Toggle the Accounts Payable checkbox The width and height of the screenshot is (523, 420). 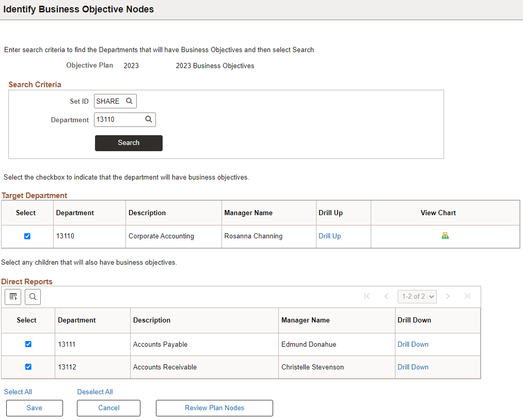tap(28, 344)
